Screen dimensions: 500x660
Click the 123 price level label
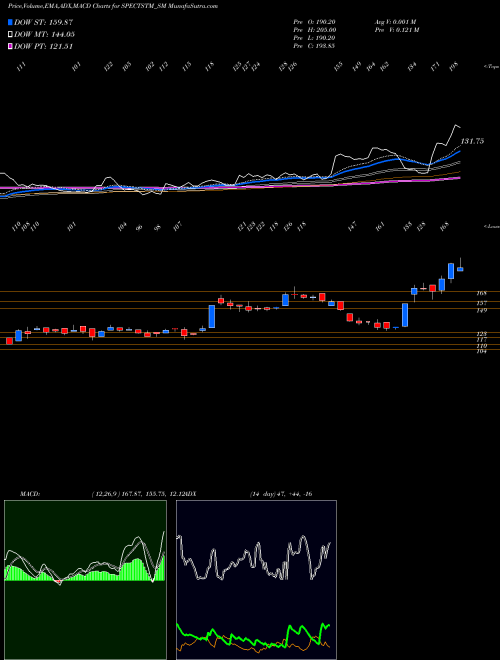[482, 334]
